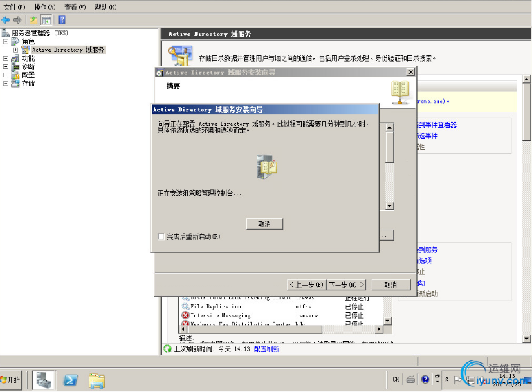532x392 pixels.
Task: Enable 完成后重新启动(R) checkbox
Action: pyautogui.click(x=160, y=236)
